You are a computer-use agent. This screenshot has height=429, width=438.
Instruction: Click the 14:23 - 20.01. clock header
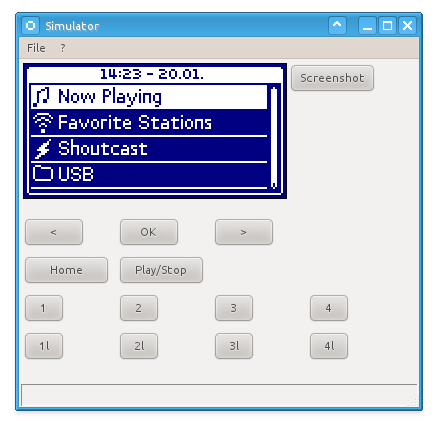pos(152,74)
